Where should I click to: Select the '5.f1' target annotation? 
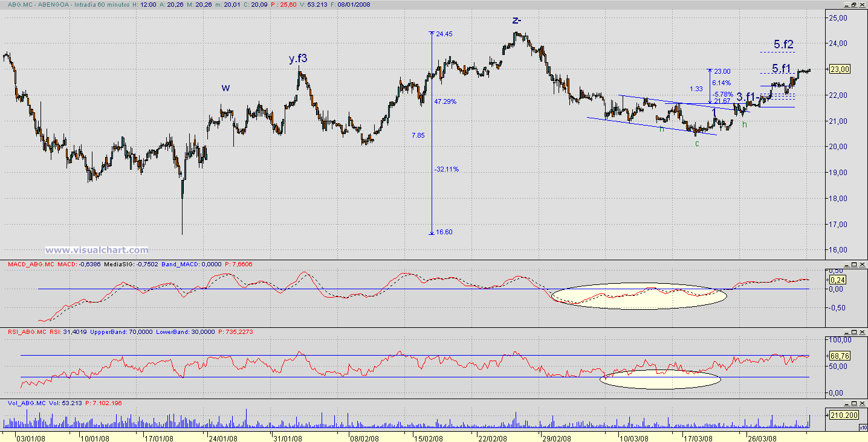782,68
